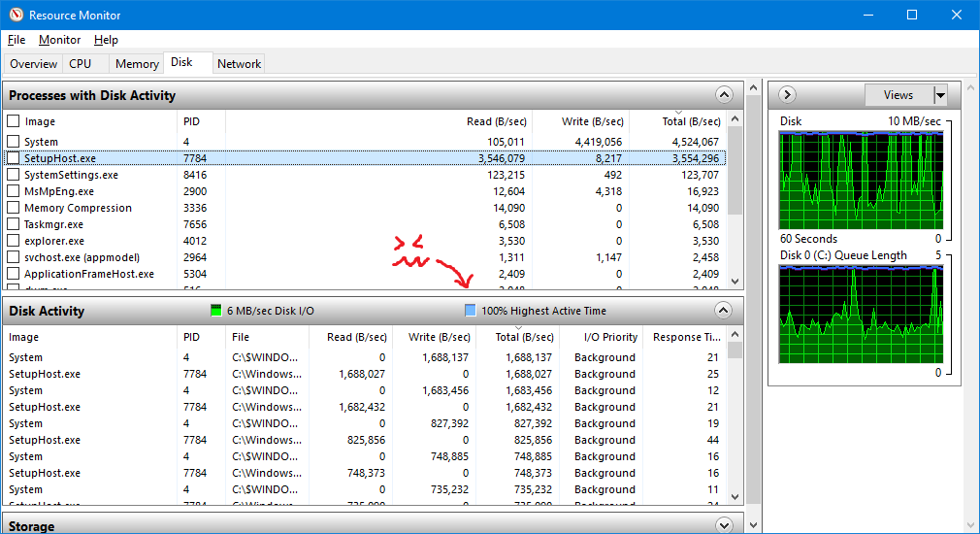
Task: Open the Monitor menu
Action: (x=59, y=40)
